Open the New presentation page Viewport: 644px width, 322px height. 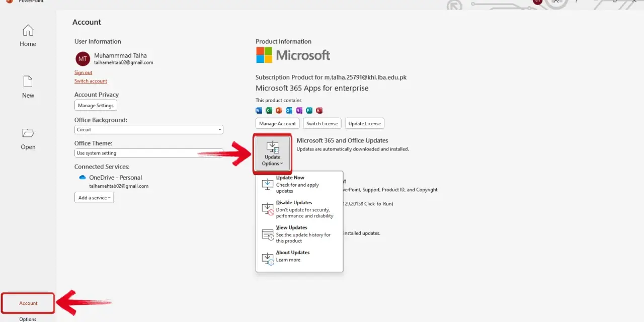[28, 87]
